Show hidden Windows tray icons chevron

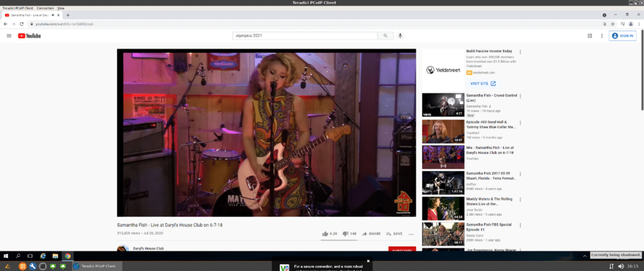585,256
